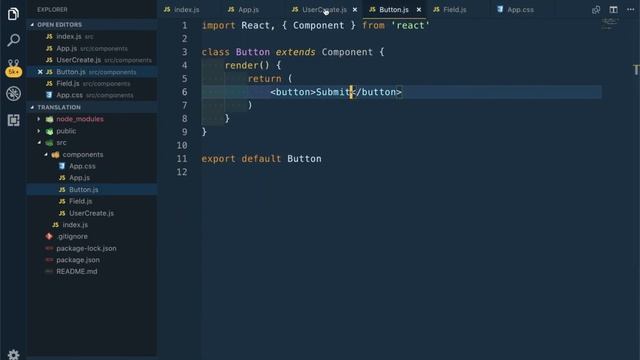
Task: Open App.js in components folder tree
Action: (x=92, y=178)
